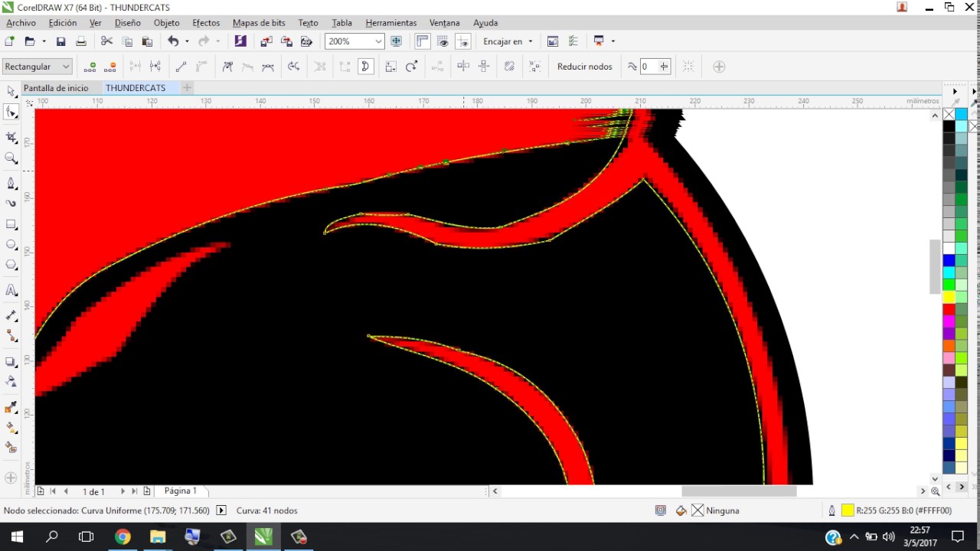Select the Rectangle tool
Image resolution: width=980 pixels, height=551 pixels.
(11, 224)
